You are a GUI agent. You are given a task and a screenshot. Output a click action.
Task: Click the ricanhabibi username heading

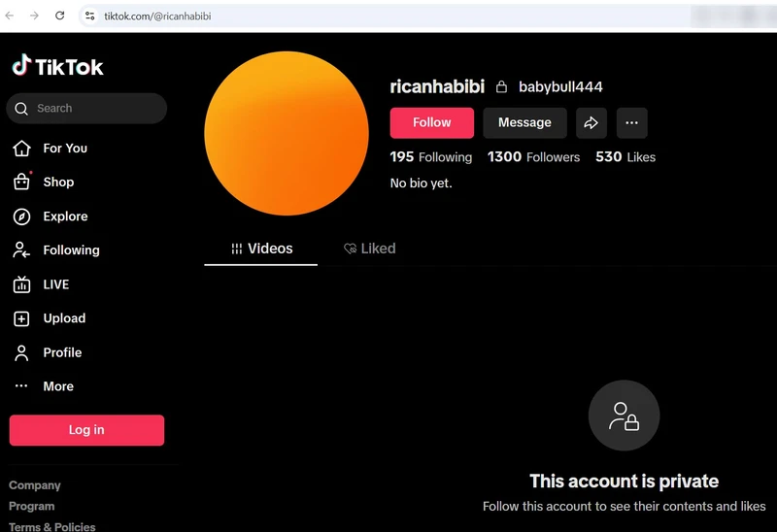[437, 86]
